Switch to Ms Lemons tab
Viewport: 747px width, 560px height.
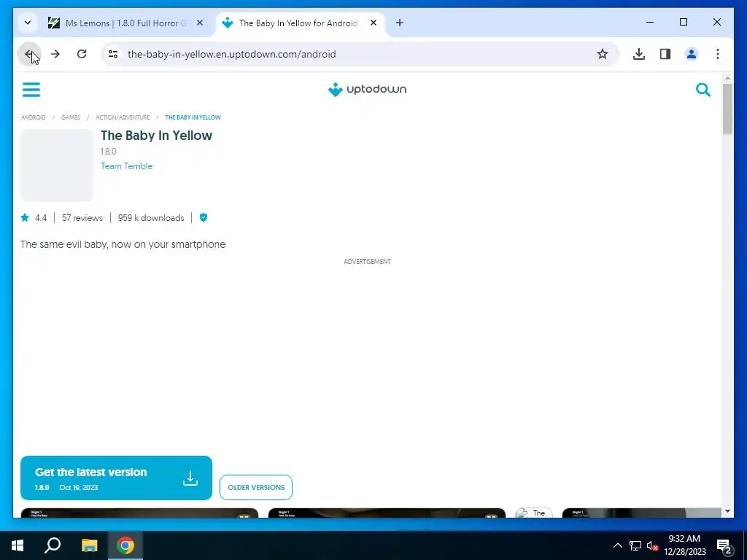point(125,23)
